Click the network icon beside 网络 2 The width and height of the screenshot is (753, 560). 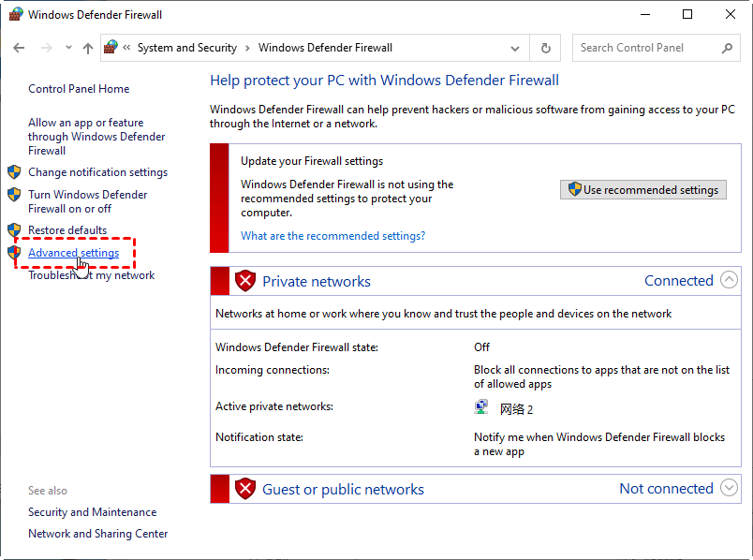click(481, 407)
